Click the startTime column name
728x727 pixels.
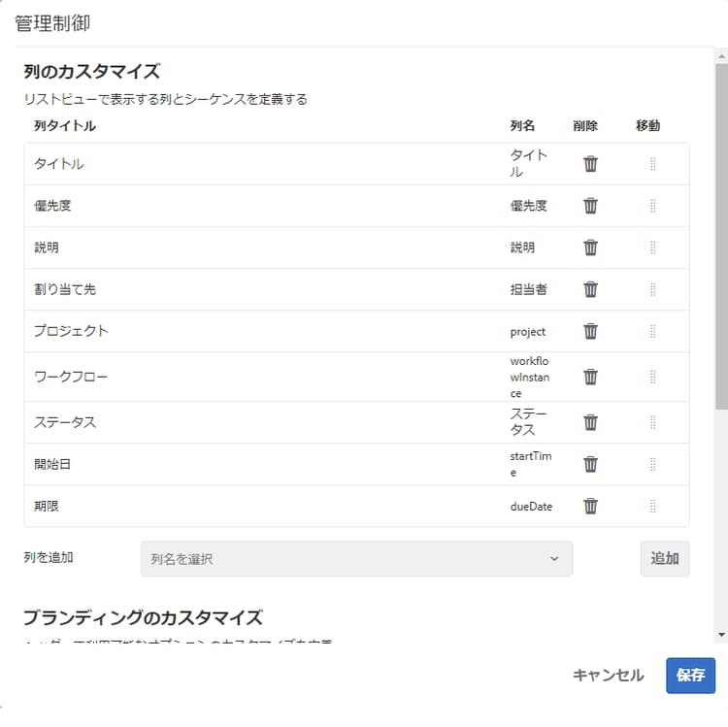tap(531, 464)
